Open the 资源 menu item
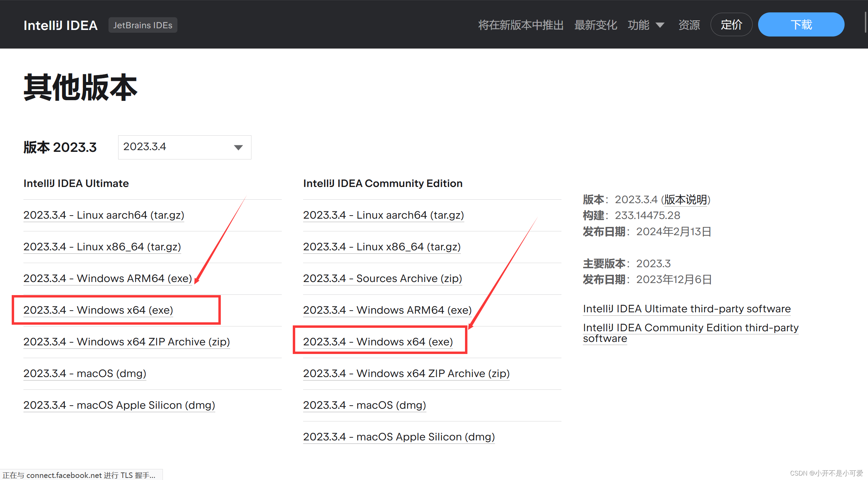The image size is (868, 480). 689,25
